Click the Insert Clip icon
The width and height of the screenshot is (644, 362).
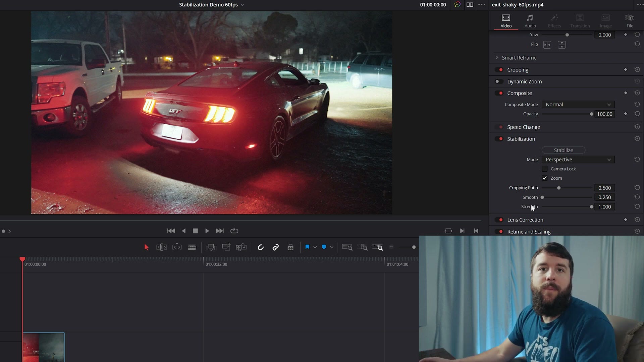pyautogui.click(x=211, y=247)
